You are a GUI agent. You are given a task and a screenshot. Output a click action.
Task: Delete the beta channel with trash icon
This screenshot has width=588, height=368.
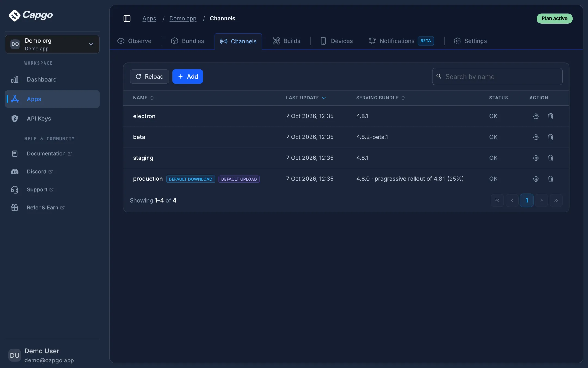click(550, 137)
